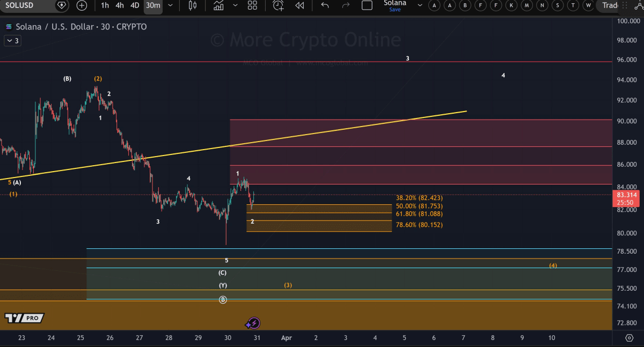Open the candlestick chart style selector

tap(193, 5)
